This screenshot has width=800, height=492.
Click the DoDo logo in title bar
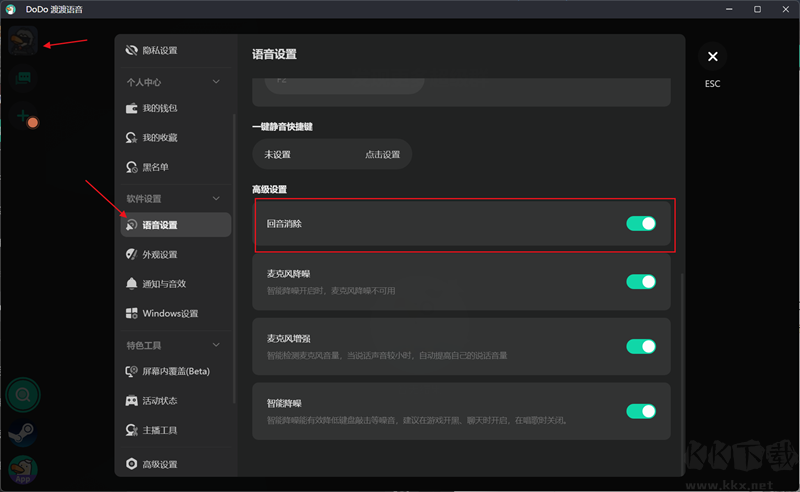coord(11,9)
